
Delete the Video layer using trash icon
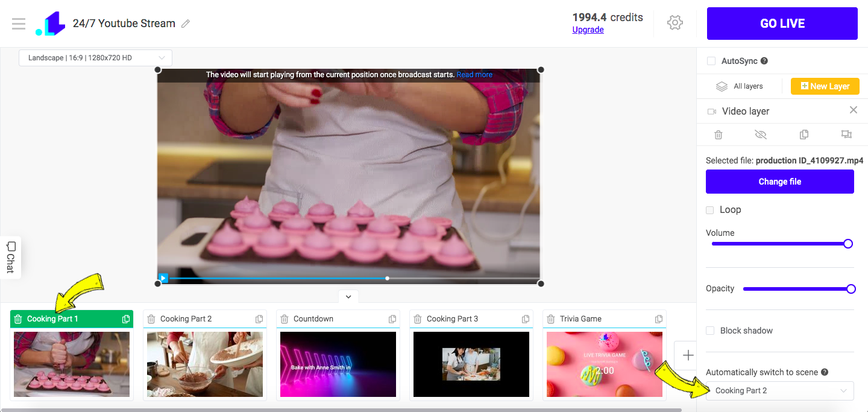tap(718, 135)
